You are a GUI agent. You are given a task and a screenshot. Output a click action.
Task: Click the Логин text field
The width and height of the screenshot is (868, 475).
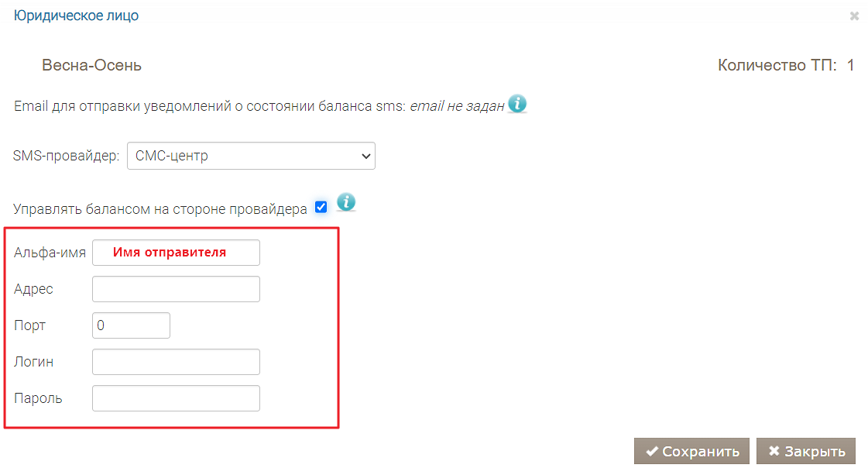tap(176, 362)
